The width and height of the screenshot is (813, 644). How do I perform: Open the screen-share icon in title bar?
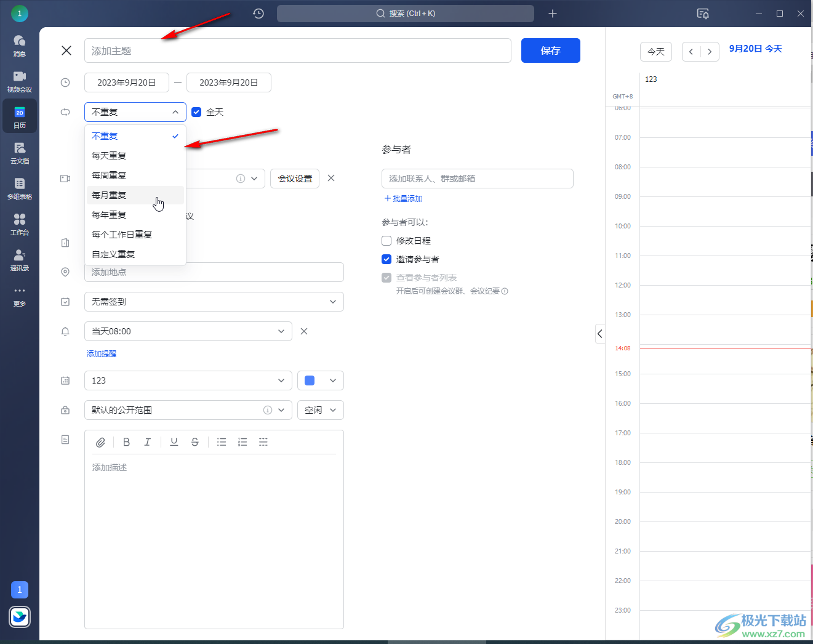tap(703, 14)
